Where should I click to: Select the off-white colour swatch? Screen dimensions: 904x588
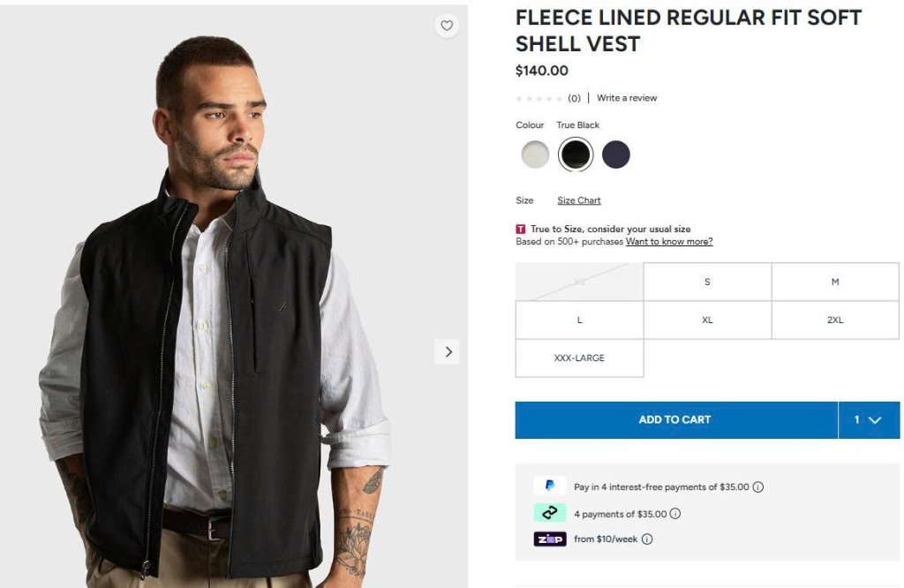coord(535,155)
